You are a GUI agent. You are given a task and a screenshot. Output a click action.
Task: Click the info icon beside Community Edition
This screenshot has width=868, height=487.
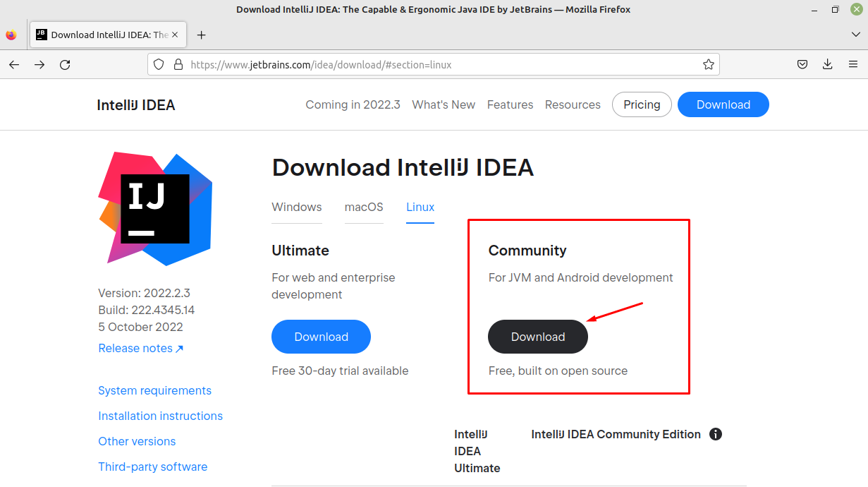pyautogui.click(x=716, y=434)
